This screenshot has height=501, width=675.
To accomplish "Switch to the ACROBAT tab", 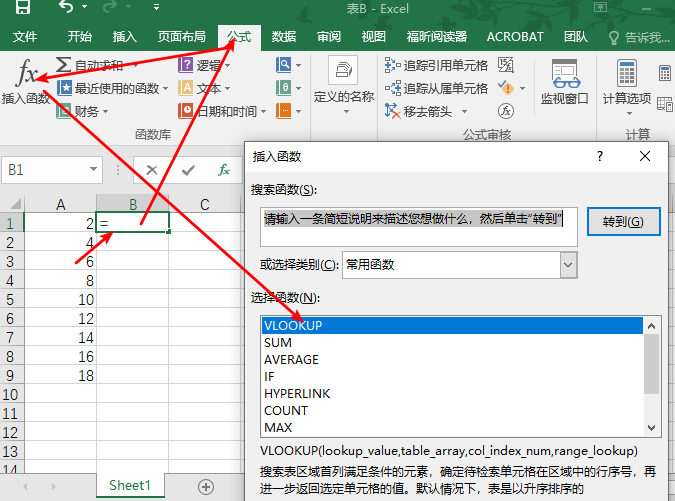I will pyautogui.click(x=515, y=37).
